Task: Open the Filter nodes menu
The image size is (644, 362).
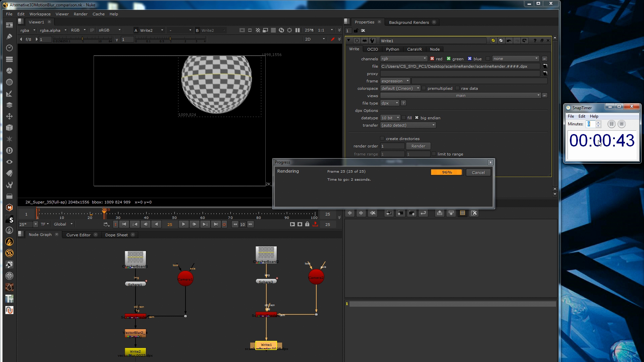Action: 9,82
